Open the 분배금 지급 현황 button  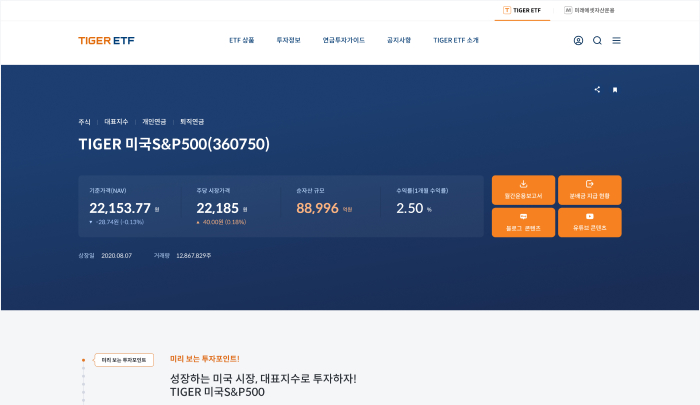coord(589,190)
